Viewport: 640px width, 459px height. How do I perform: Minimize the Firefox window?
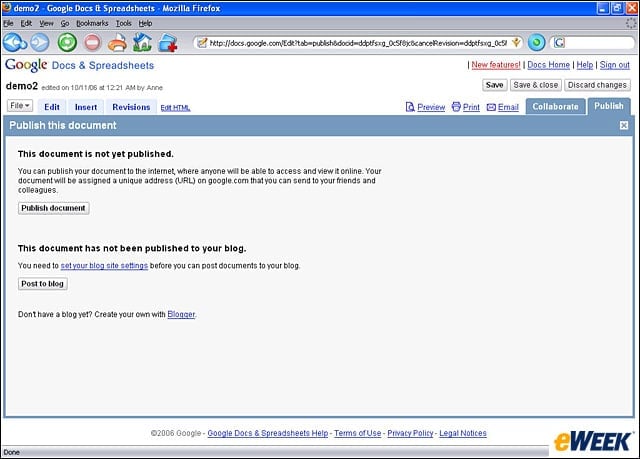coord(603,8)
